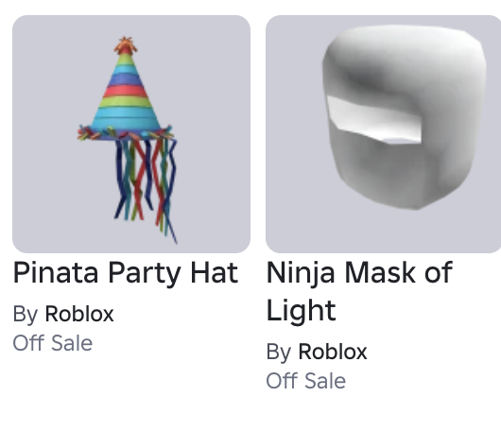Open the Pinata Party Hat item thumbnail
501x448 pixels.
(x=131, y=134)
